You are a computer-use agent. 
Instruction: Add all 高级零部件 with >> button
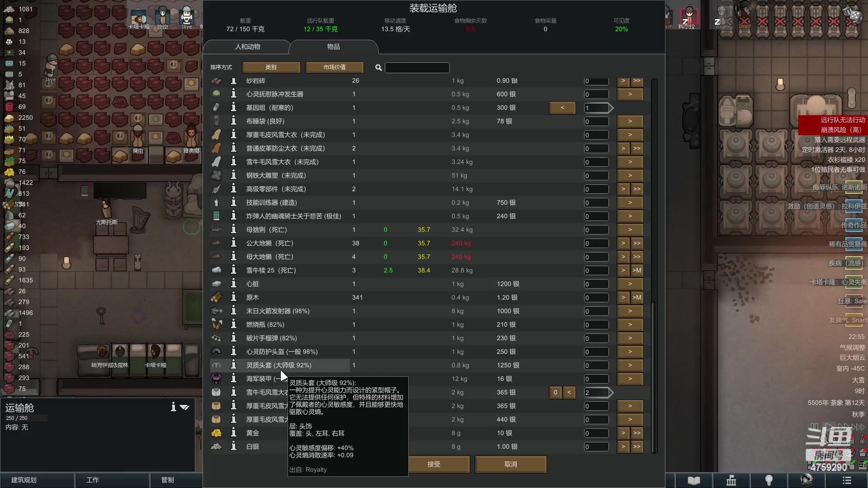click(637, 189)
